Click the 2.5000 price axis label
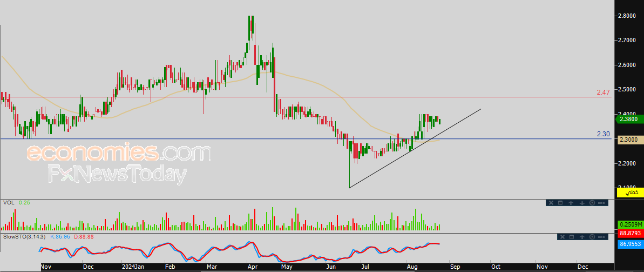The width and height of the screenshot is (644, 272). (627, 89)
